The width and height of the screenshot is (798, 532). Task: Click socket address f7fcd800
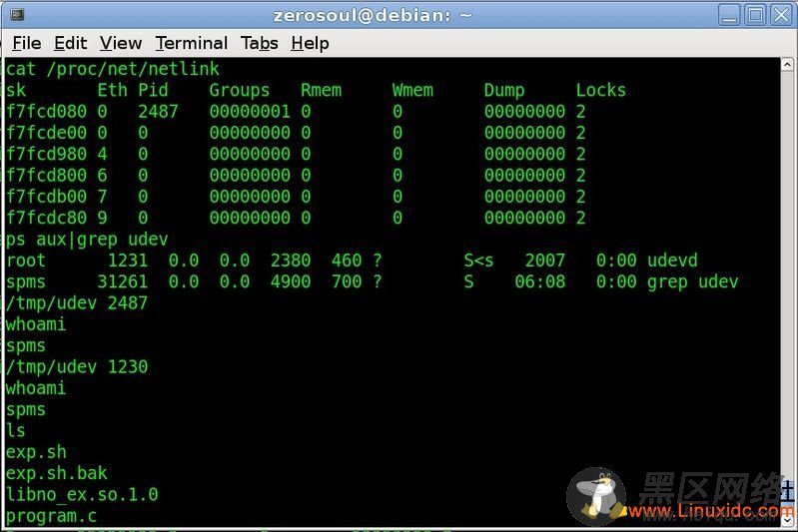46,176
